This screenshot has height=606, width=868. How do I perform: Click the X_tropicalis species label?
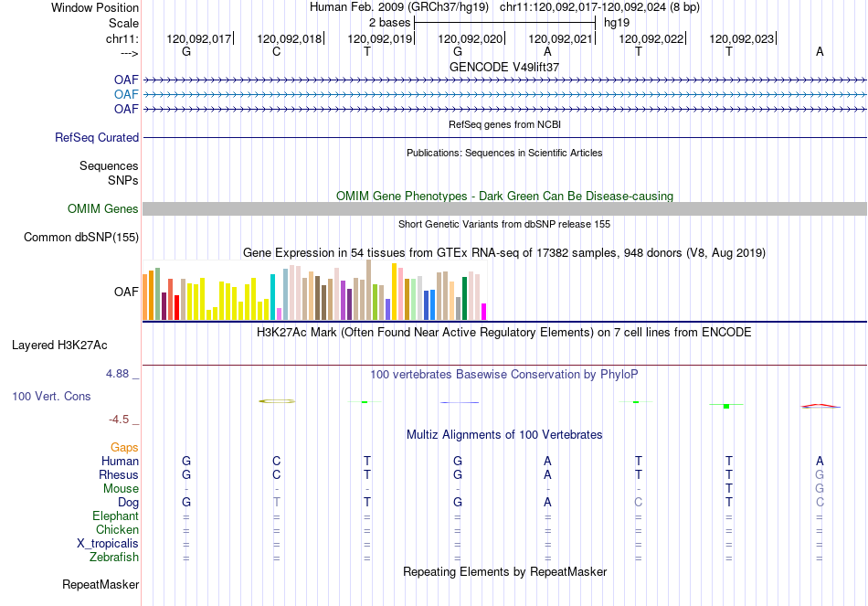108,544
